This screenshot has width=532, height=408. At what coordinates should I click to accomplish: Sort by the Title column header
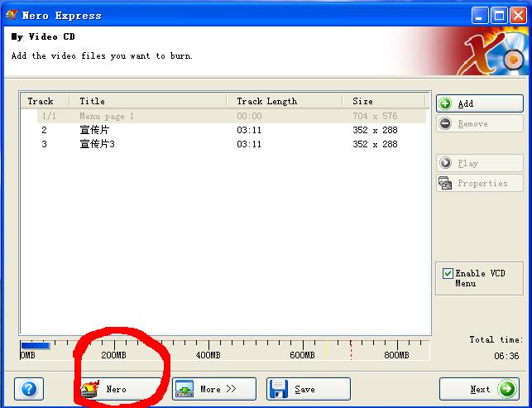148,101
